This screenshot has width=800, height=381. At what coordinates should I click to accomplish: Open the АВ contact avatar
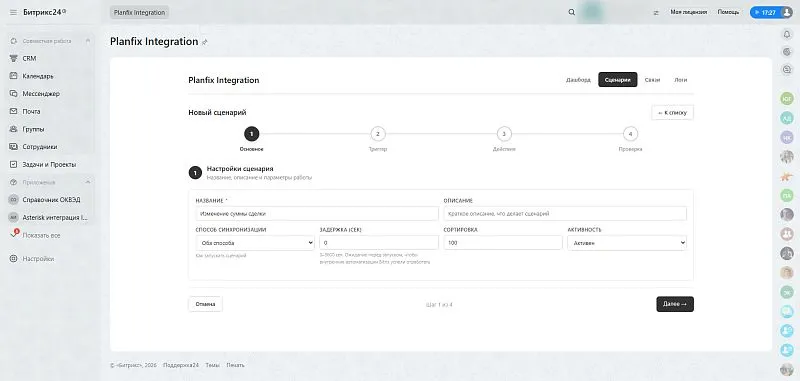click(787, 118)
